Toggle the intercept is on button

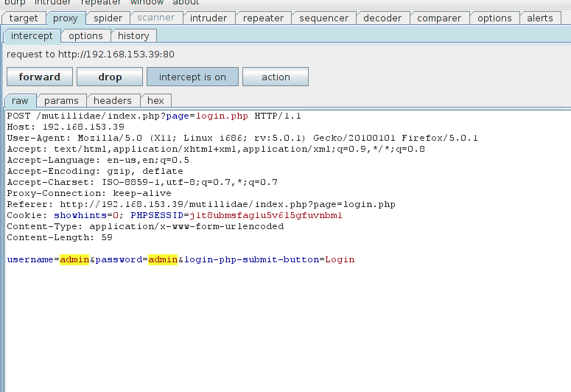point(192,77)
